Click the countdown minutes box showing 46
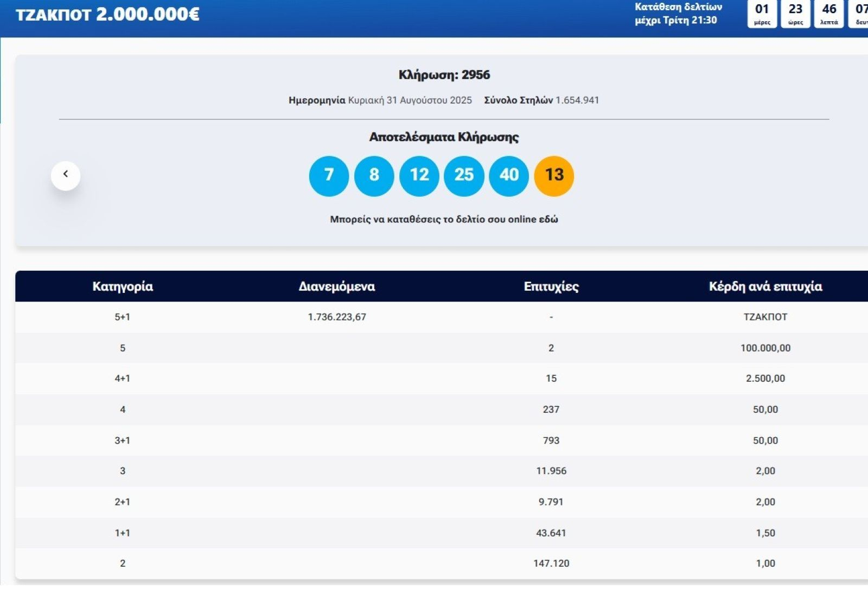The height and width of the screenshot is (589, 868). (829, 14)
